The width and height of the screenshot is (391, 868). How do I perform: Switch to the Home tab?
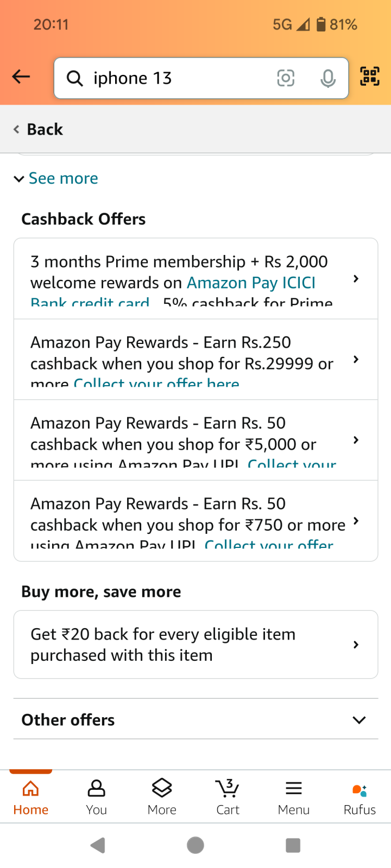[x=31, y=796]
